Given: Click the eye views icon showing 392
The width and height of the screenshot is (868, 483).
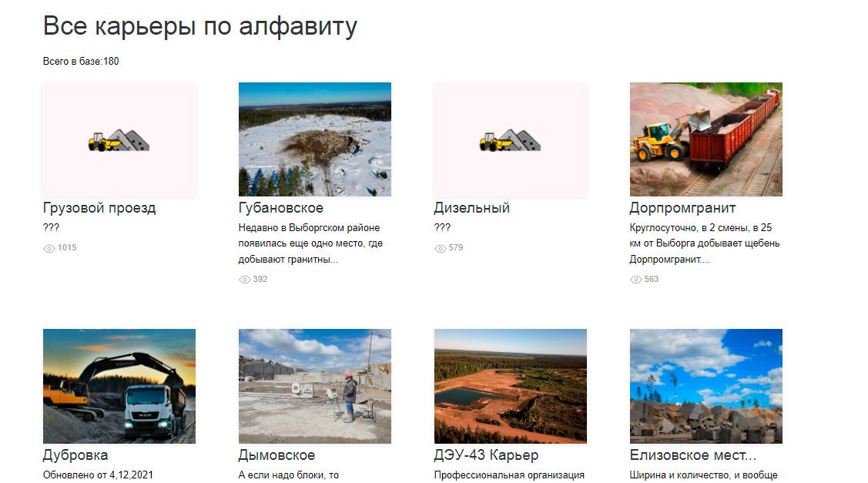Looking at the screenshot, I should point(244,280).
